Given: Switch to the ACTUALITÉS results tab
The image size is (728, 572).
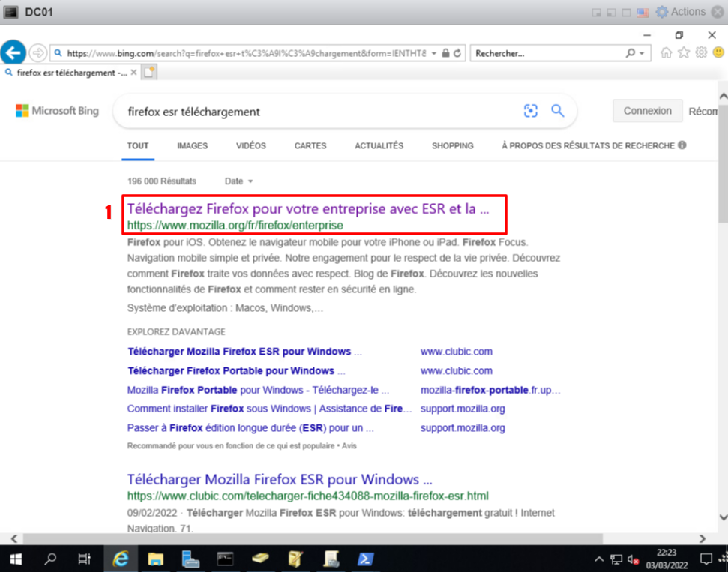Looking at the screenshot, I should (379, 146).
